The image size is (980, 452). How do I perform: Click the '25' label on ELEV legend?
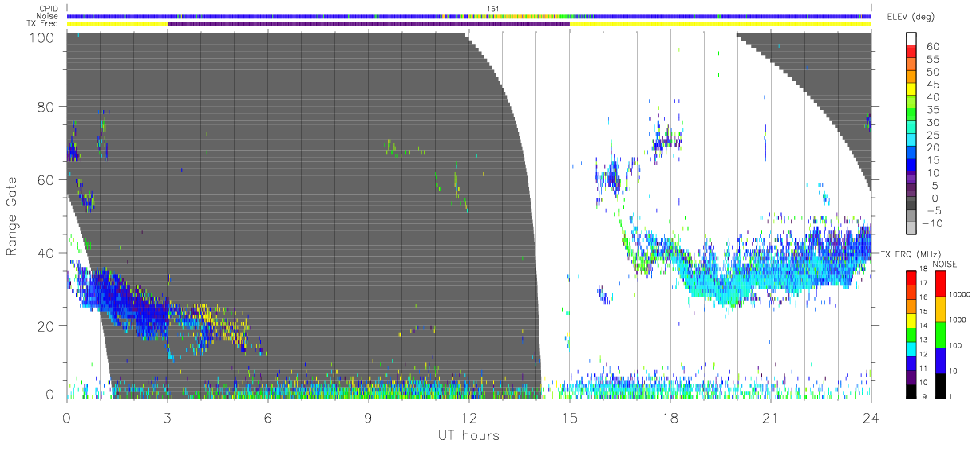pyautogui.click(x=933, y=135)
